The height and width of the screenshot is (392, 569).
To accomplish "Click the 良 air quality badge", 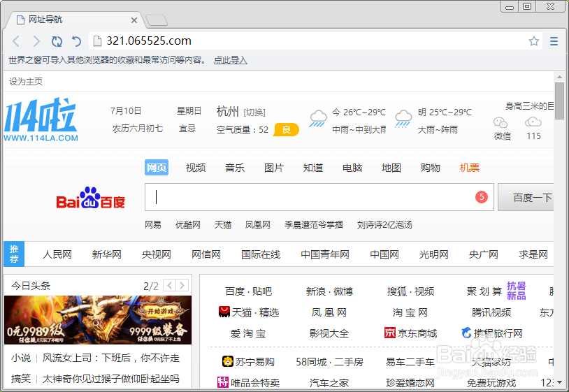I will 287,129.
